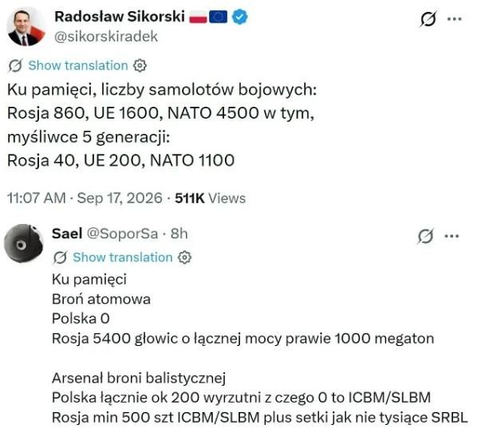Open translation settings gear on Sael's reply
Screen dimensions: 477x448
tap(184, 257)
